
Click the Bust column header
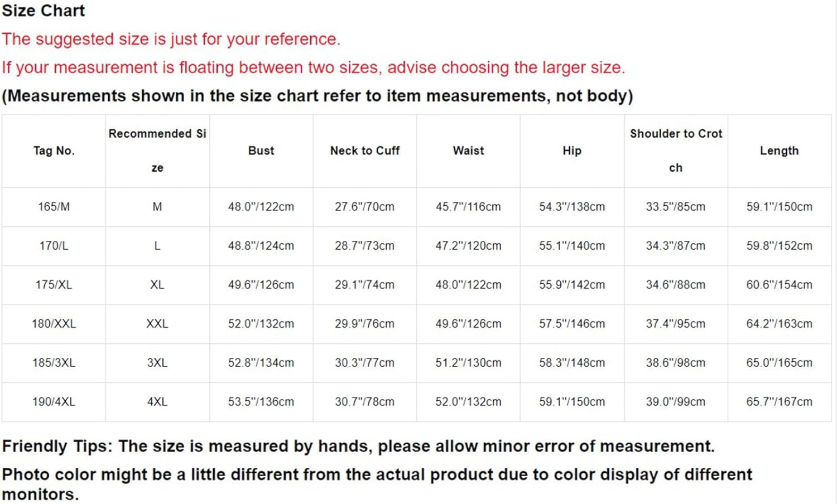tap(261, 151)
